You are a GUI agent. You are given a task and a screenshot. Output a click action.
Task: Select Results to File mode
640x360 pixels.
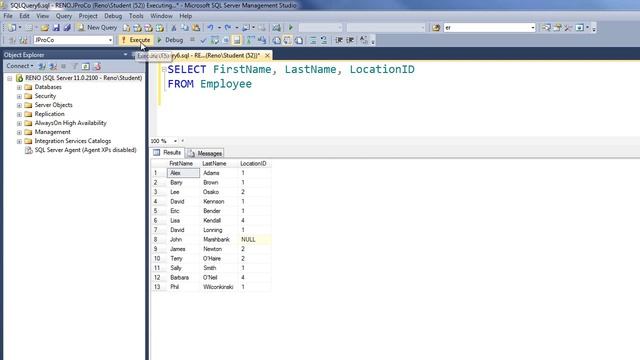[x=299, y=40]
